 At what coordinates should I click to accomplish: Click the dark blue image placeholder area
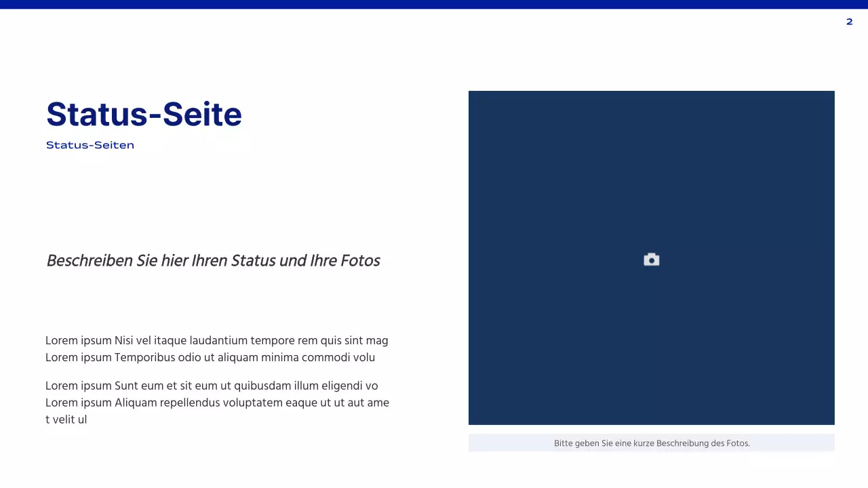(651, 203)
